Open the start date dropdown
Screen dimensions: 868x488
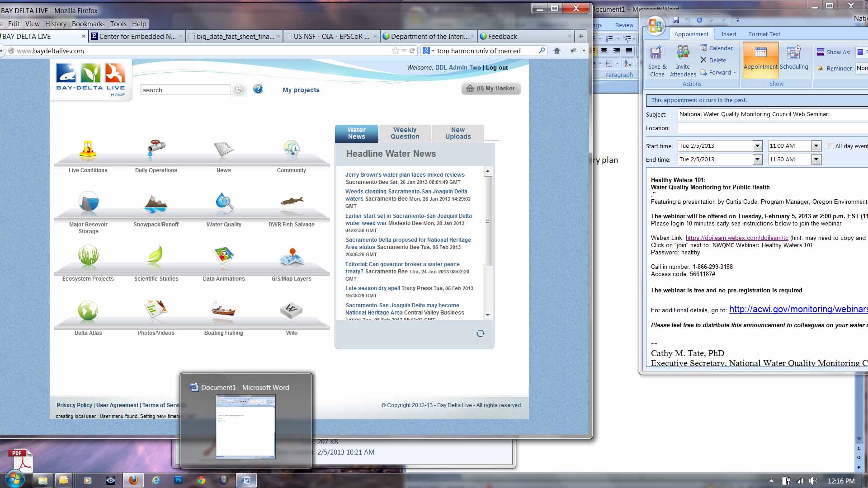757,145
